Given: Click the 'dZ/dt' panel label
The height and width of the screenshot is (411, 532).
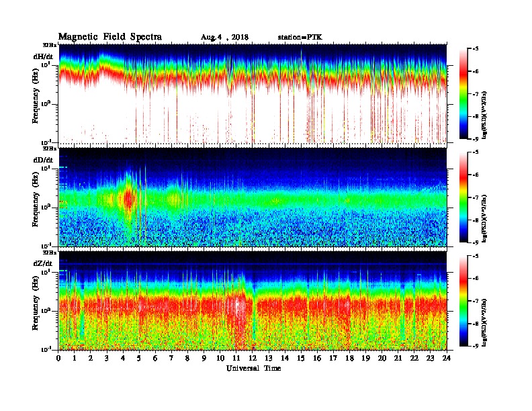Looking at the screenshot, I should [43, 263].
